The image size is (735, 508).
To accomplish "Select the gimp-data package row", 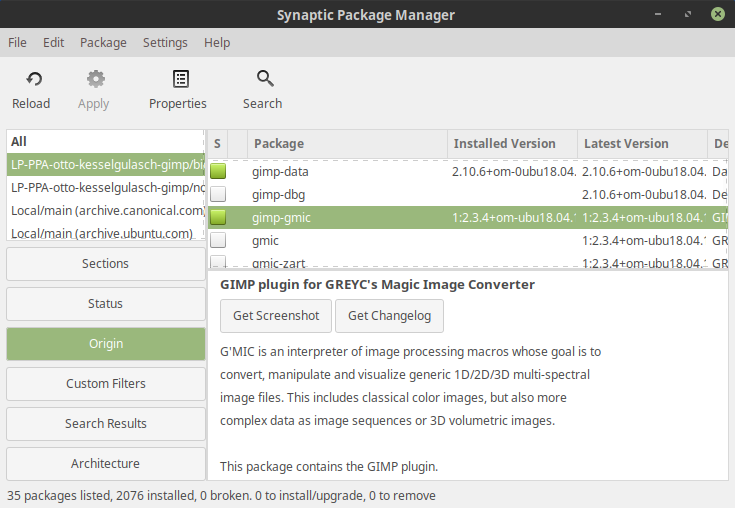I will tap(468, 172).
